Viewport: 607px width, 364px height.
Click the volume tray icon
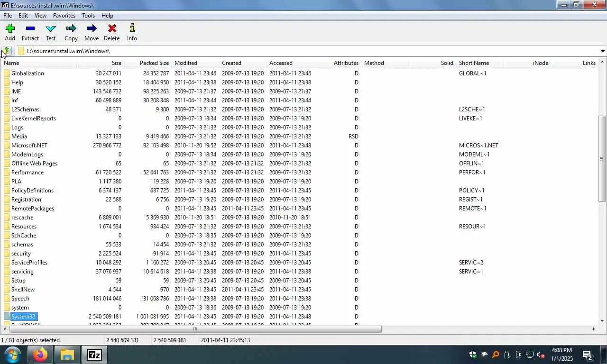pos(541,355)
